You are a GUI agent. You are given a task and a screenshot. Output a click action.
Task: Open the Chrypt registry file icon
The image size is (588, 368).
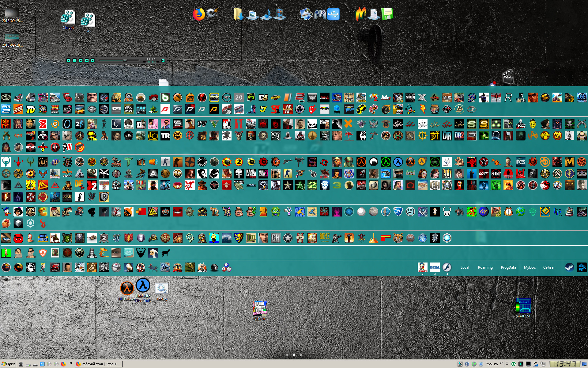click(x=68, y=17)
